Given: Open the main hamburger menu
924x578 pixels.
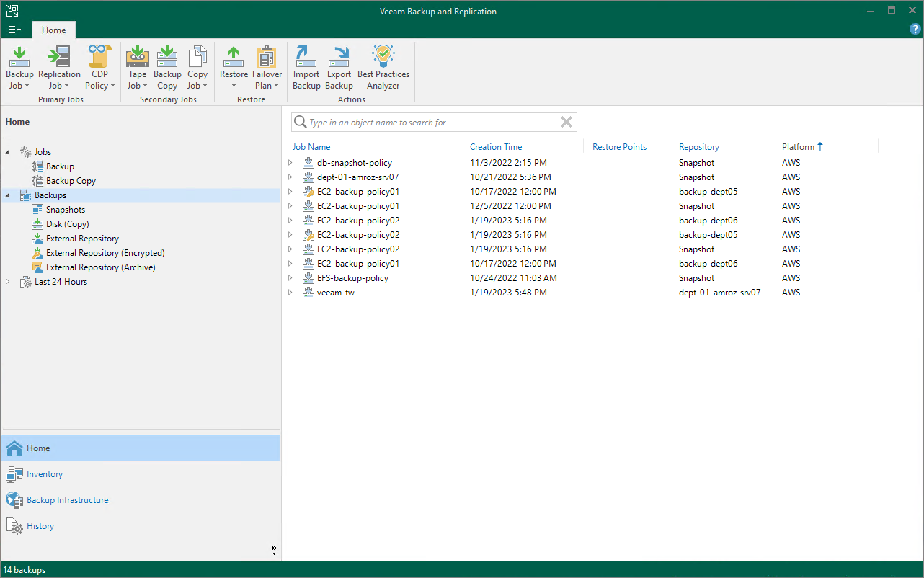Looking at the screenshot, I should [x=14, y=30].
